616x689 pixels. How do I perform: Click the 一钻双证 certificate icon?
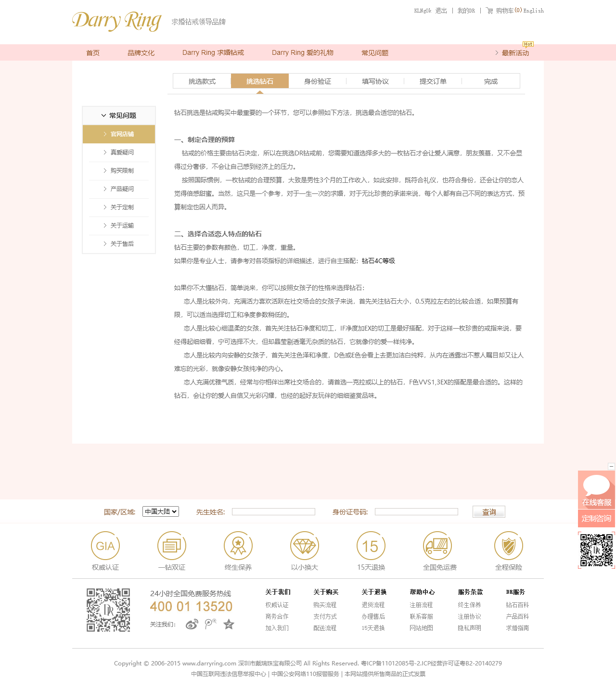coord(172,546)
